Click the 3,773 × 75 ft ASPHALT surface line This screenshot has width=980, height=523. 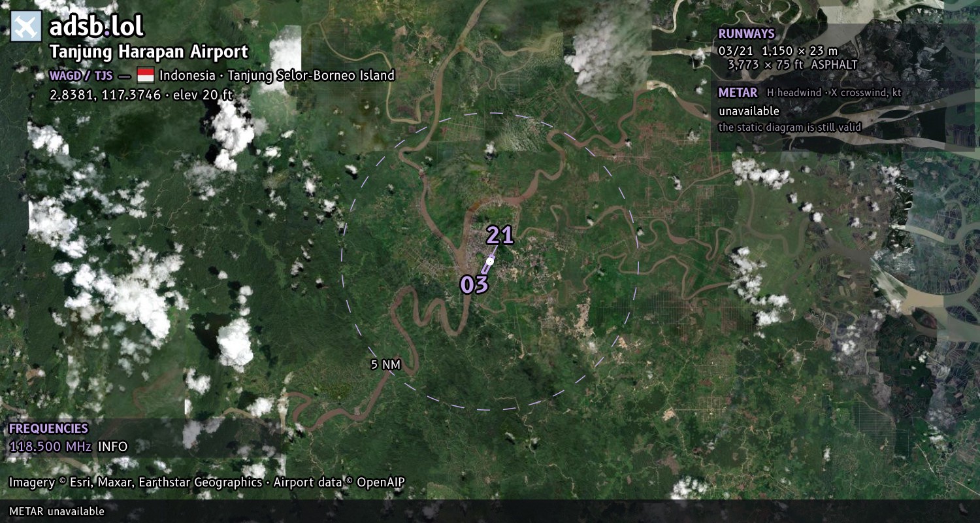pos(792,64)
